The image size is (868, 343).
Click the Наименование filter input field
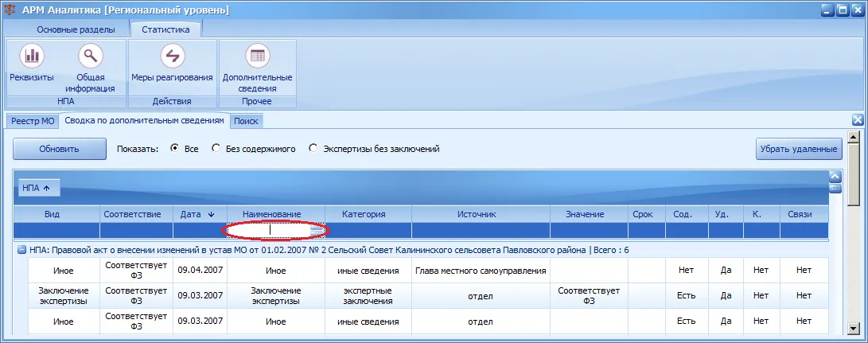pos(269,230)
